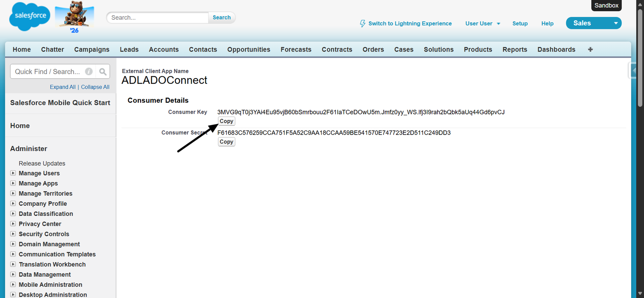
Task: Switch to the Leads tab
Action: point(129,50)
